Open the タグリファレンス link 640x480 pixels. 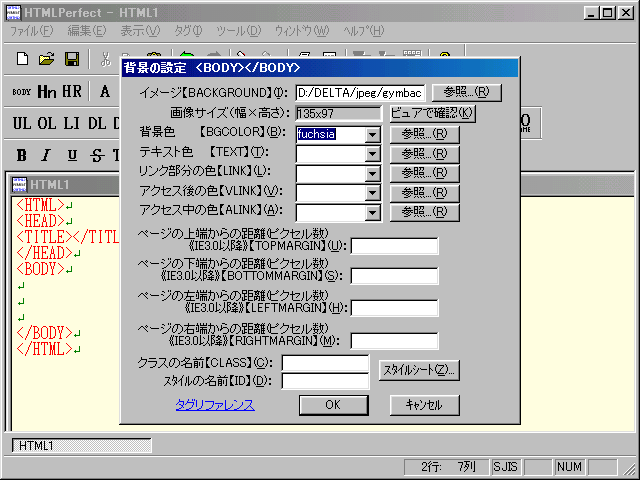click(214, 405)
